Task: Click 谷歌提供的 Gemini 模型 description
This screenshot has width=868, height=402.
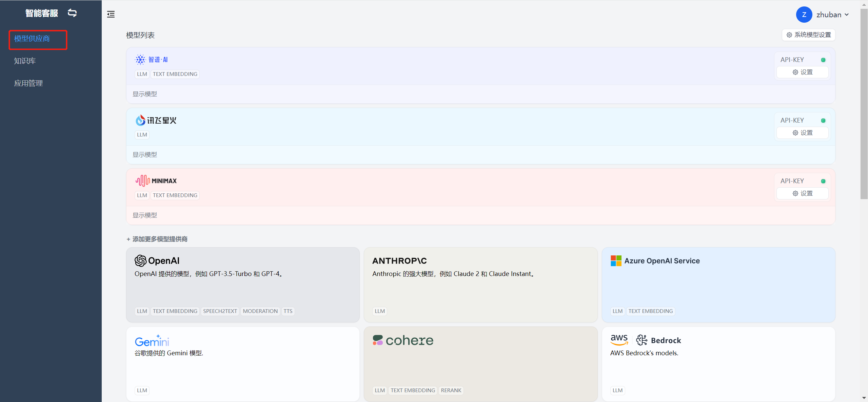Action: point(169,353)
